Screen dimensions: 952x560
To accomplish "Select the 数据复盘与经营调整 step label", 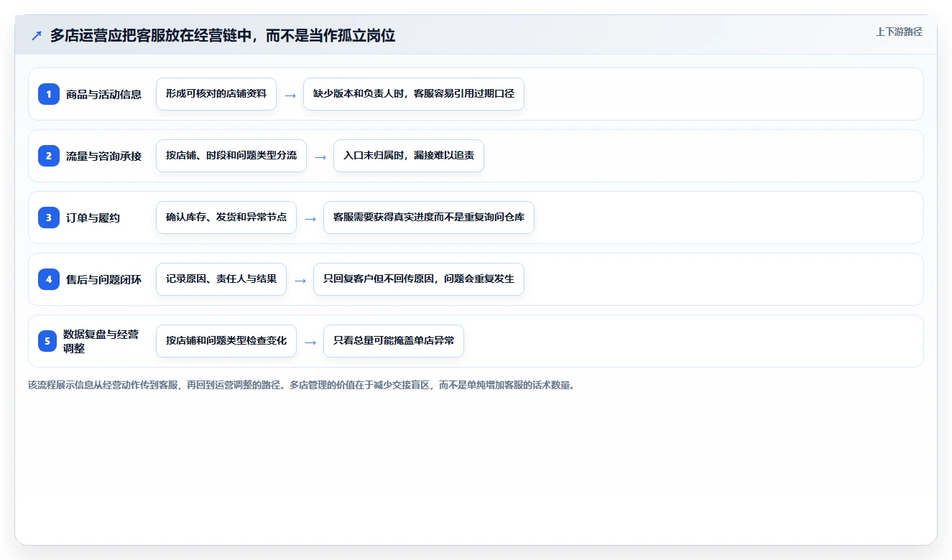I will [101, 341].
